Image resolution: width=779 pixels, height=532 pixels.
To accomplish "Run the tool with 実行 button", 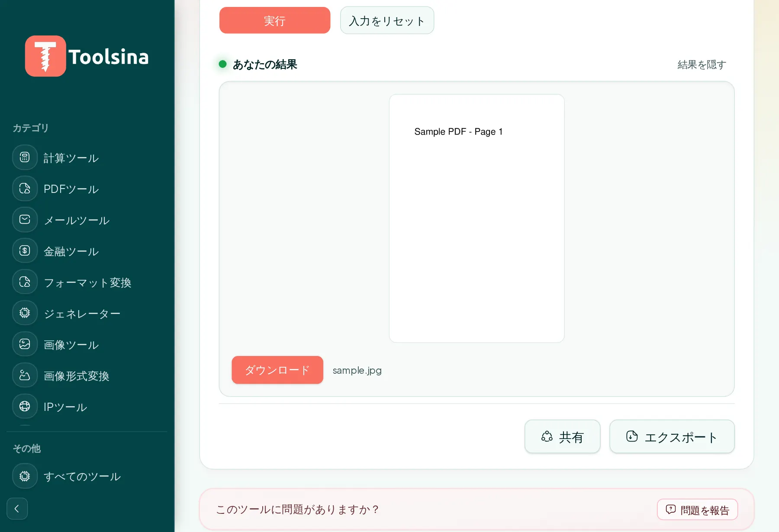I will coord(275,20).
